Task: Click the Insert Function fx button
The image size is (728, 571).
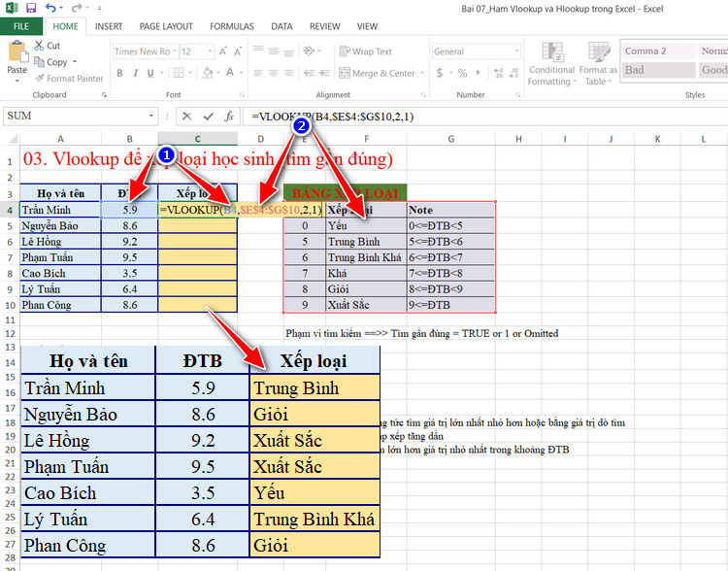Action: point(229,117)
